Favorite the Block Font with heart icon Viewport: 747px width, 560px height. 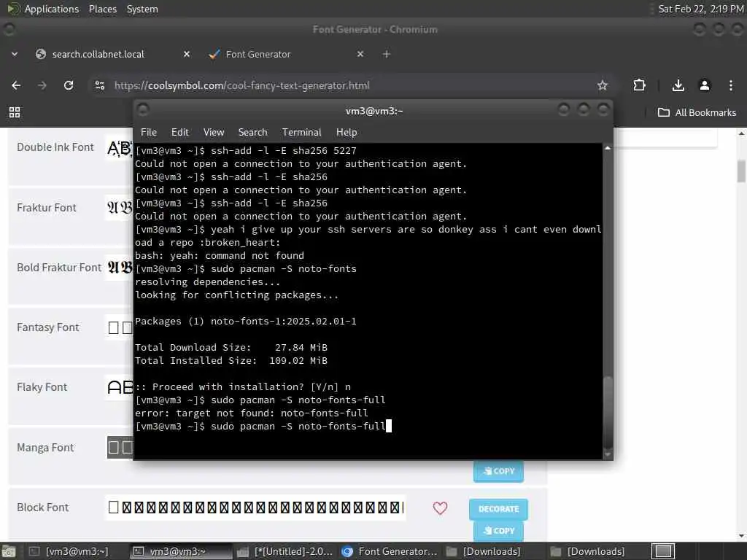point(440,508)
